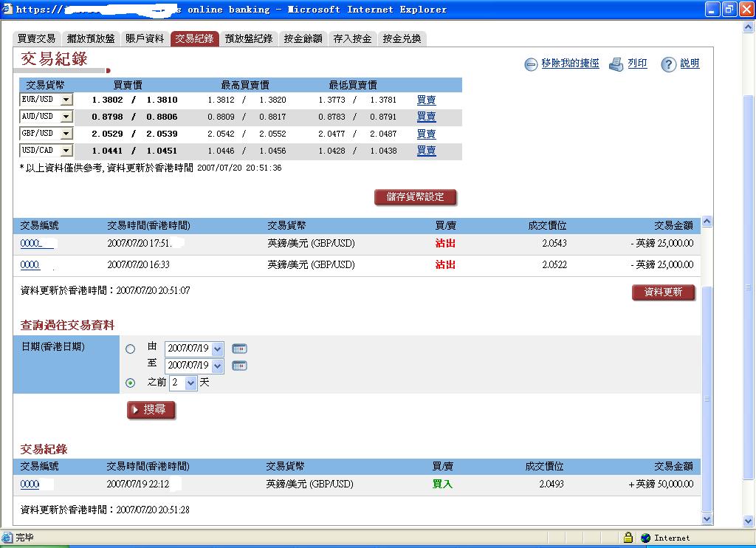Click the IE icon in title bar
The width and height of the screenshot is (756, 548).
[7, 9]
